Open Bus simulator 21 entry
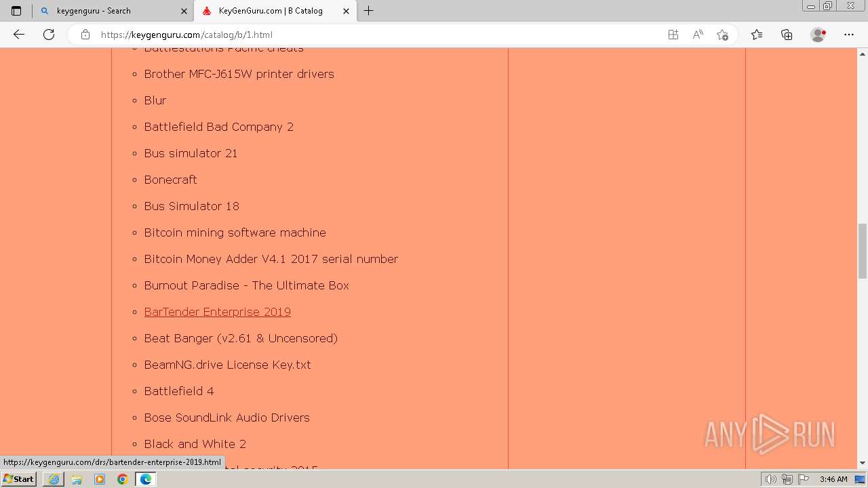 [191, 153]
